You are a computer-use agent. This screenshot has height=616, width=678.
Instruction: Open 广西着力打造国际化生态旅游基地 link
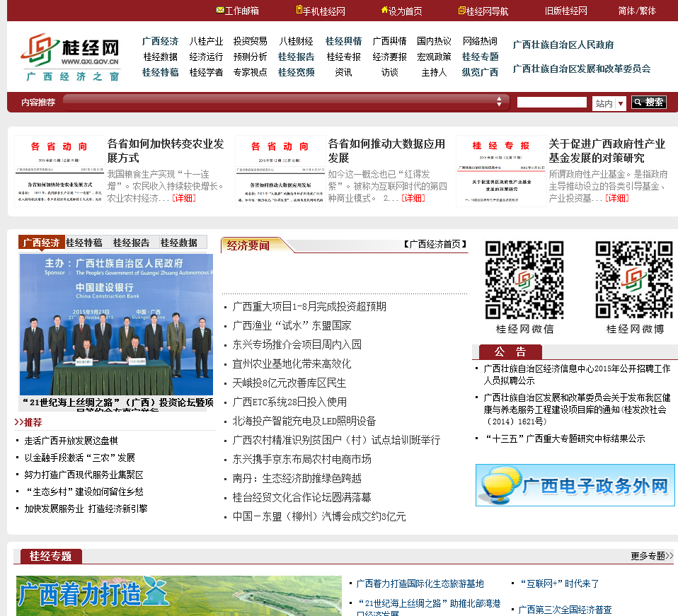click(420, 583)
